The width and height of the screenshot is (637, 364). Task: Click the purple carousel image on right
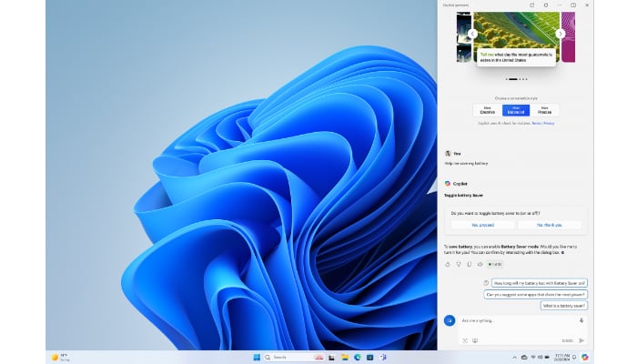[x=569, y=37]
